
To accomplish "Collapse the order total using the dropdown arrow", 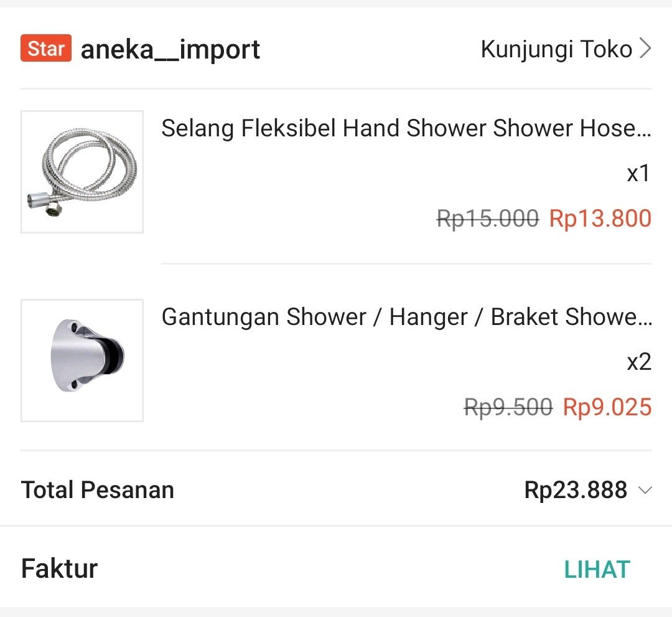I will click(x=645, y=491).
